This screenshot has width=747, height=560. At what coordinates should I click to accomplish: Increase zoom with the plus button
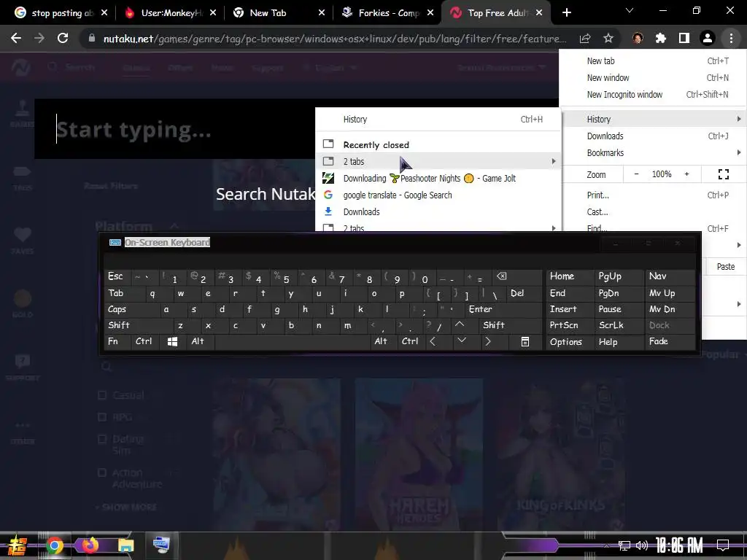coord(686,174)
